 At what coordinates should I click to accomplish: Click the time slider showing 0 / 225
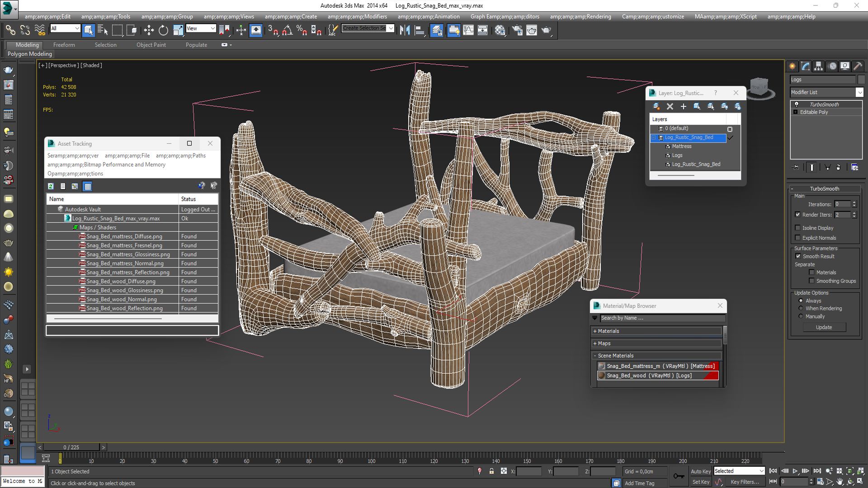coord(71,447)
